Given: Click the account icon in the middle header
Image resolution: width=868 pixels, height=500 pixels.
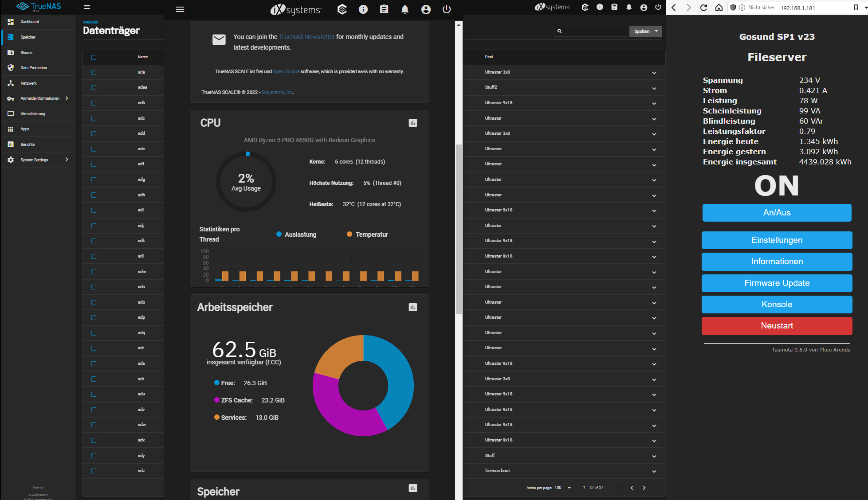Looking at the screenshot, I should point(426,9).
